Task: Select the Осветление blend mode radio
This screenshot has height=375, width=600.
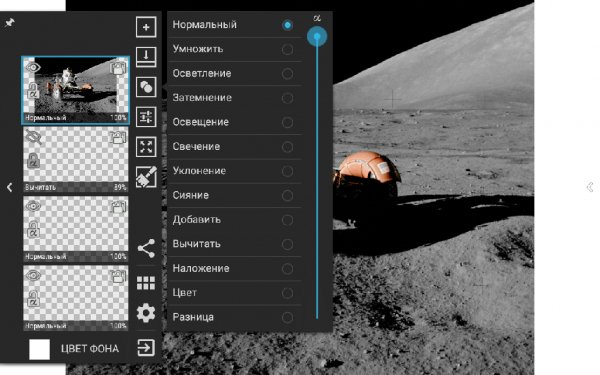Action: 287,74
